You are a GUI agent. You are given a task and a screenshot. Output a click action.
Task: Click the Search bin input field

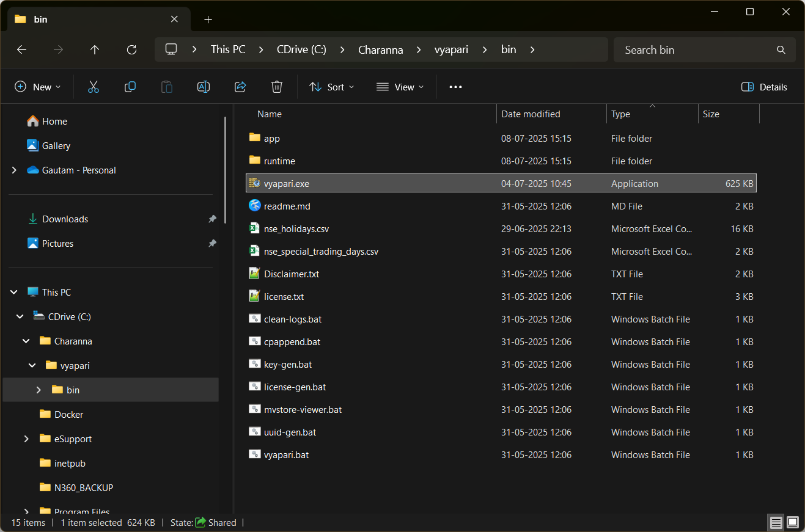(697, 49)
